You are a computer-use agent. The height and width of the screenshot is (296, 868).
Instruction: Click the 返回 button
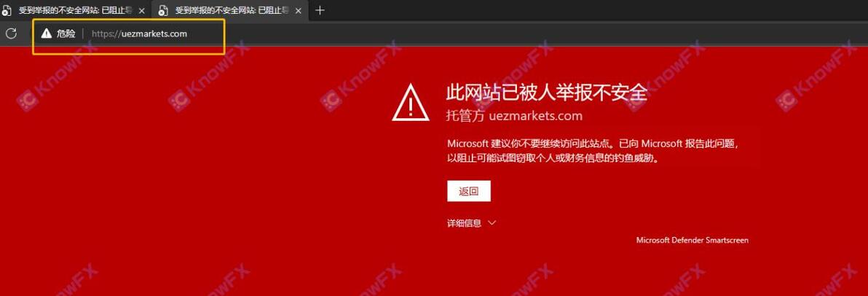469,191
